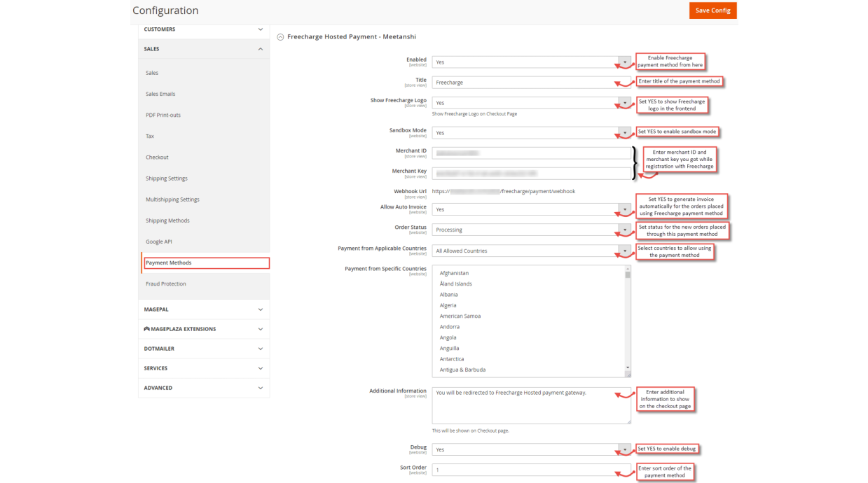Open the Show Freecharge Logo dropdown

point(531,103)
